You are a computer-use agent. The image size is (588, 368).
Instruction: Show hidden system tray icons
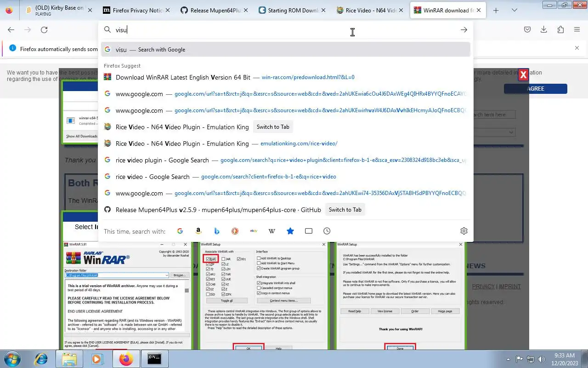coord(508,359)
